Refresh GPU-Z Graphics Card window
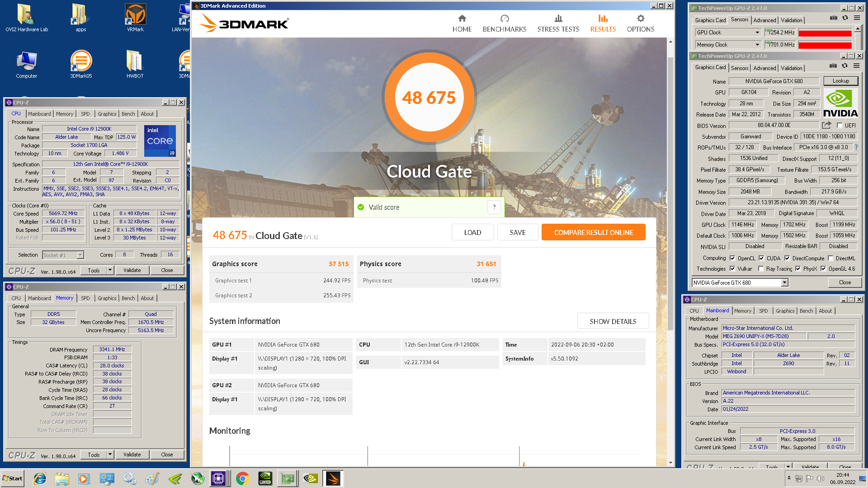The height and width of the screenshot is (488, 868). tap(844, 66)
